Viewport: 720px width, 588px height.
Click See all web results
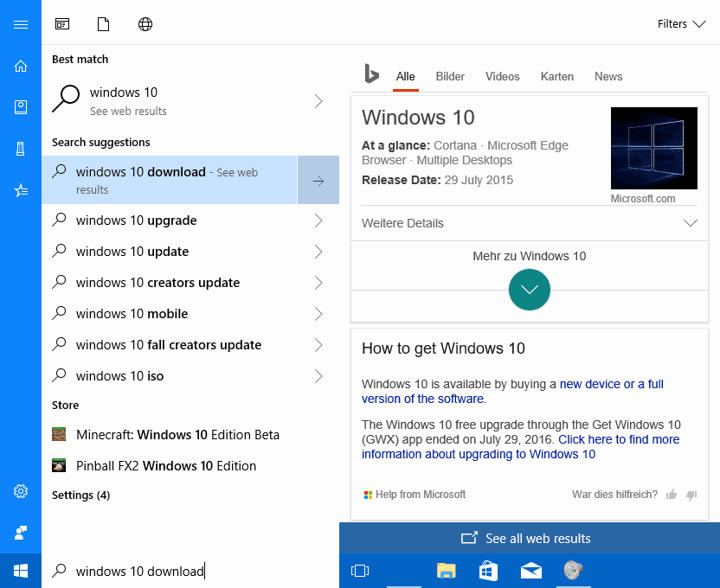pos(529,538)
